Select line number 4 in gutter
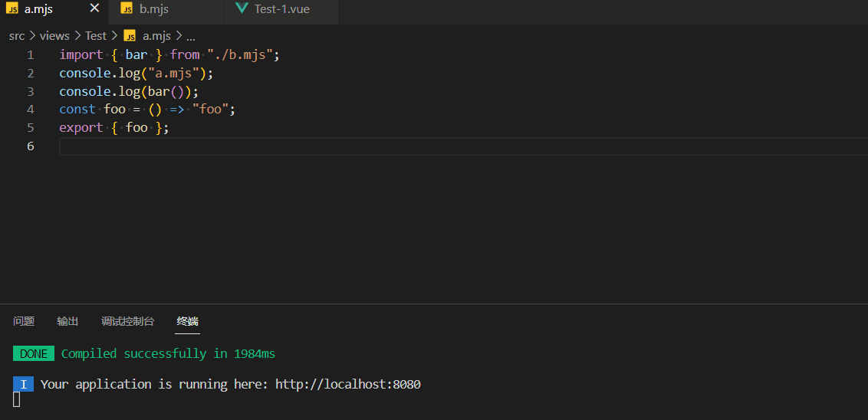Viewport: 868px width, 420px height. pyautogui.click(x=30, y=110)
